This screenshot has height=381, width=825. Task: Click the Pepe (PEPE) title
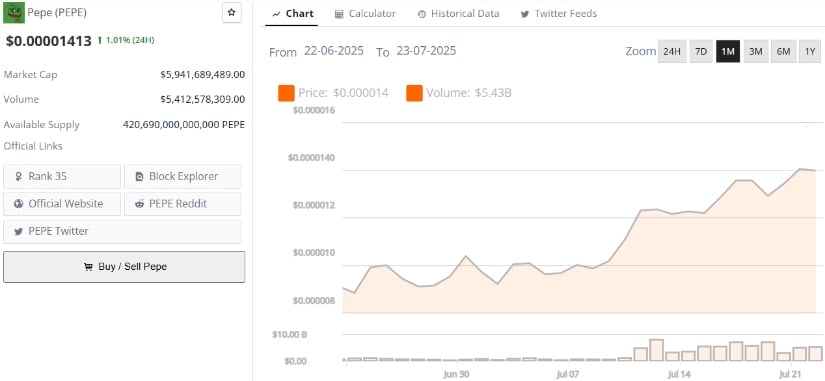tap(57, 13)
